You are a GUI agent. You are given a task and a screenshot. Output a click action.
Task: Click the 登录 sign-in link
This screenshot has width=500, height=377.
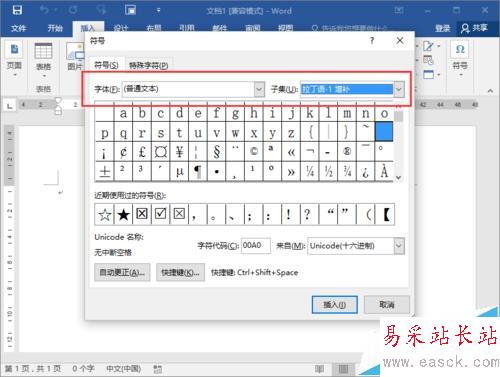(442, 28)
